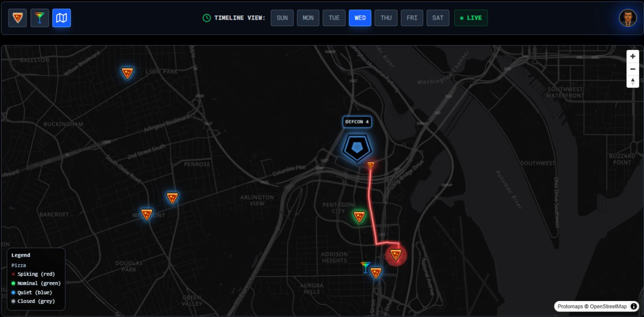Select the active map view icon
The width and height of the screenshot is (644, 317).
tap(61, 18)
